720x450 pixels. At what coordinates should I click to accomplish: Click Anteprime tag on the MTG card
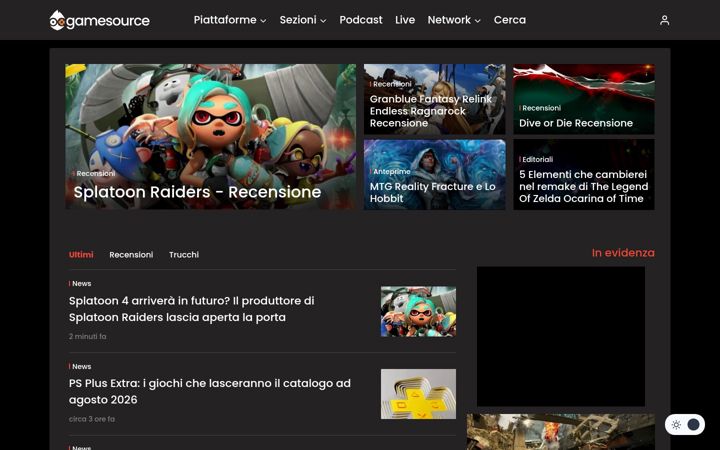(391, 171)
